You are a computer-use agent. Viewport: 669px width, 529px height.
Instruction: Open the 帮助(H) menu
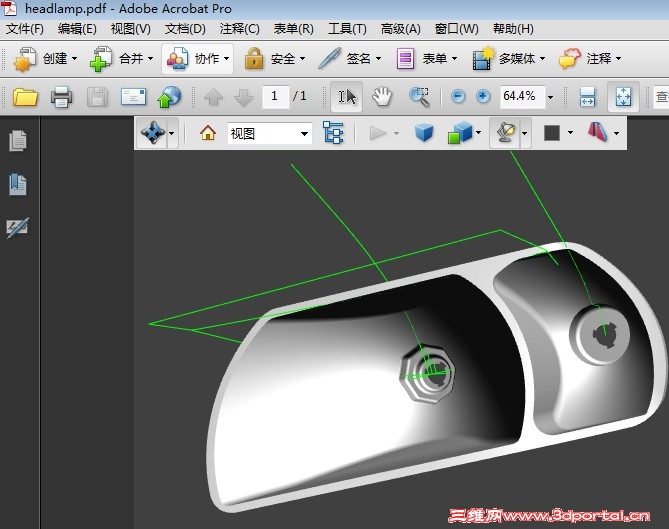coord(513,29)
